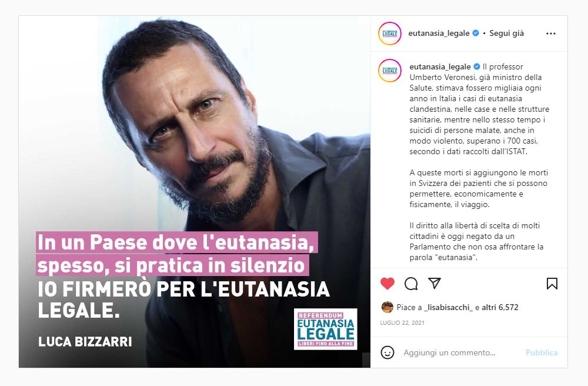Open the emoji picker smiley icon

(387, 352)
